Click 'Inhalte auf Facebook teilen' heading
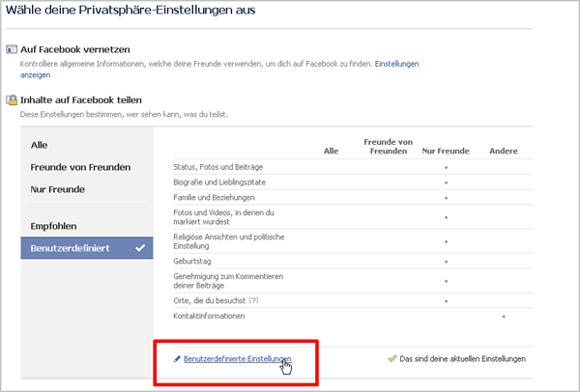 click(x=81, y=100)
